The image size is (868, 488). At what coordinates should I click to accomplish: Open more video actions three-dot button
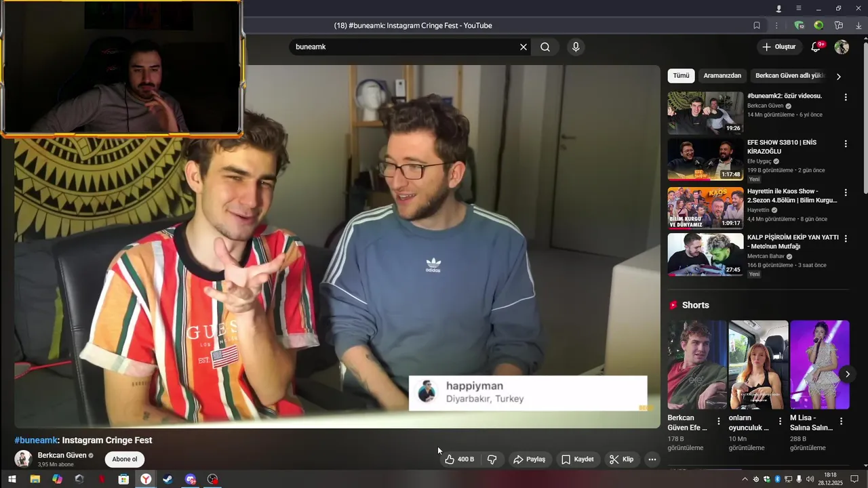click(652, 459)
